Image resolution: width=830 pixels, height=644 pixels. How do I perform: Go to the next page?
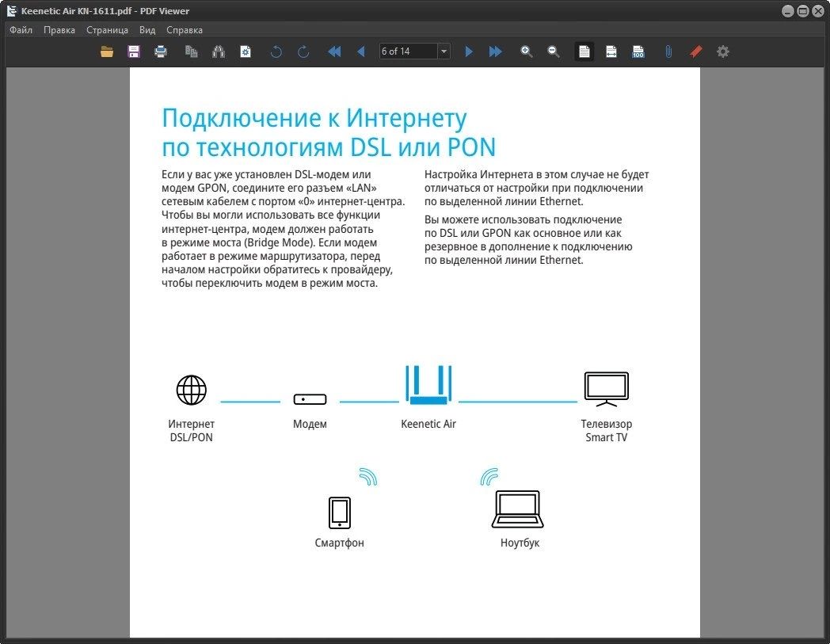(469, 51)
